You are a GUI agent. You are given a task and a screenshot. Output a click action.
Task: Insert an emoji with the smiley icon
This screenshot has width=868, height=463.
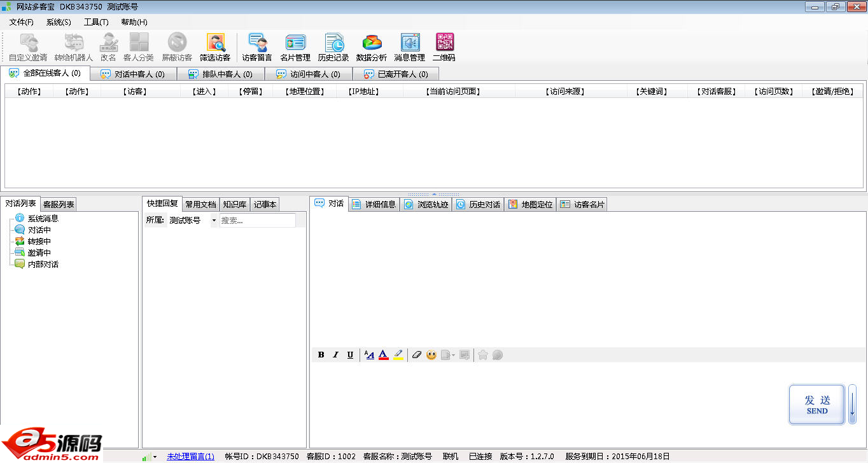coord(431,355)
